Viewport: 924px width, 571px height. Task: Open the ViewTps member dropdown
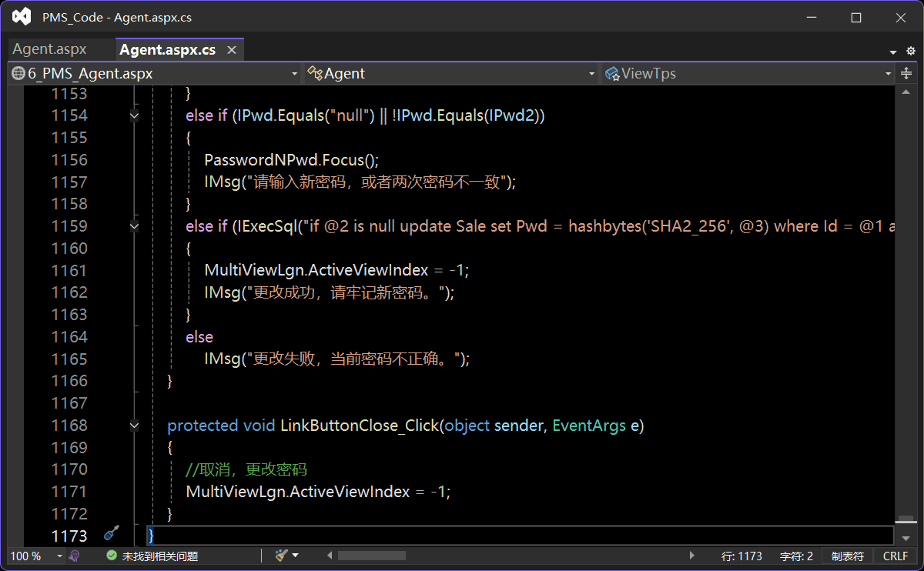(748, 74)
